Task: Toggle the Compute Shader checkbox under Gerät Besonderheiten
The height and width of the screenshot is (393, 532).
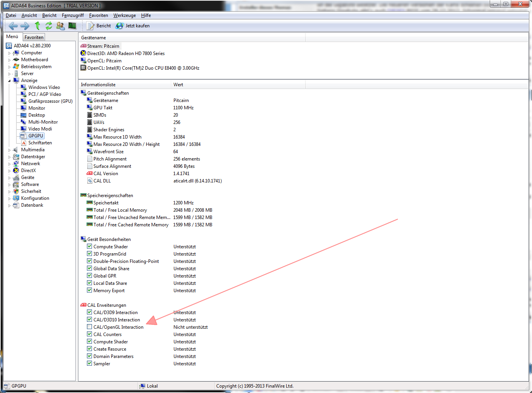Action: [x=90, y=247]
